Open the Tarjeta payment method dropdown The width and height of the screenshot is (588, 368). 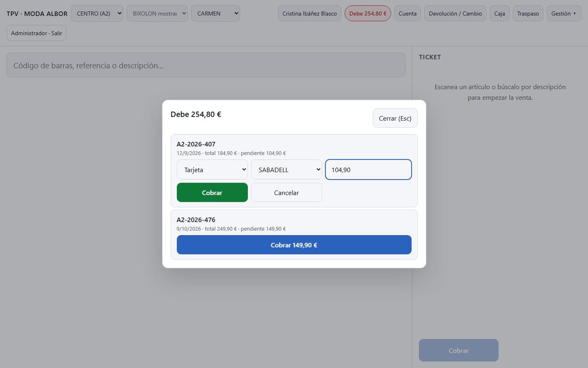coord(212,170)
